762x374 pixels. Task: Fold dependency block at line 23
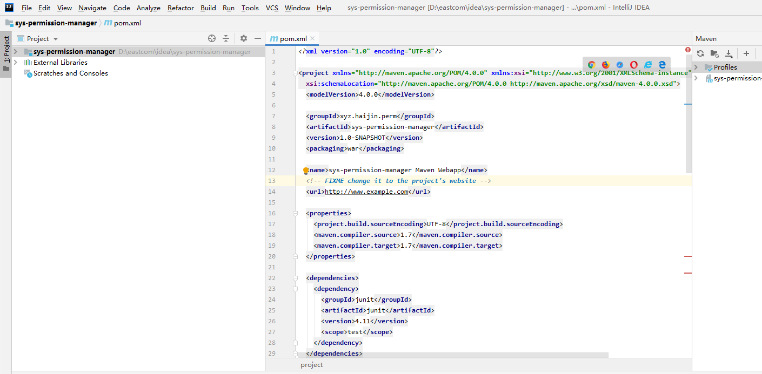coord(295,289)
